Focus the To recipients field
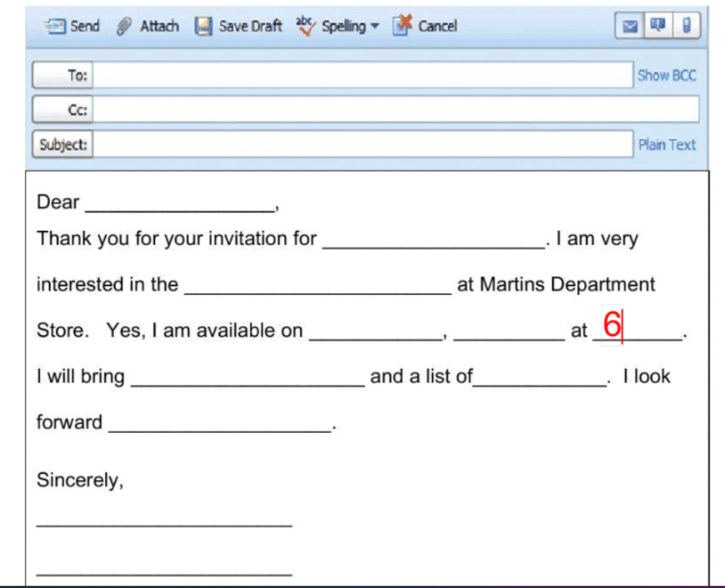 (x=363, y=75)
